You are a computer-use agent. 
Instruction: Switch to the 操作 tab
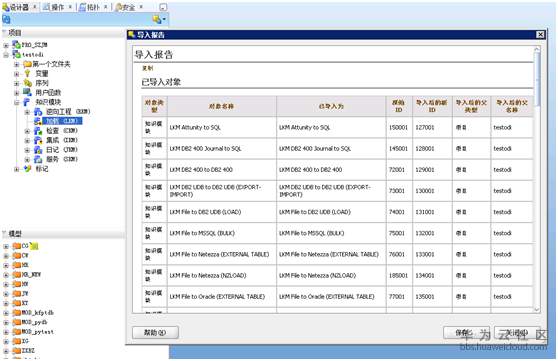click(x=57, y=7)
